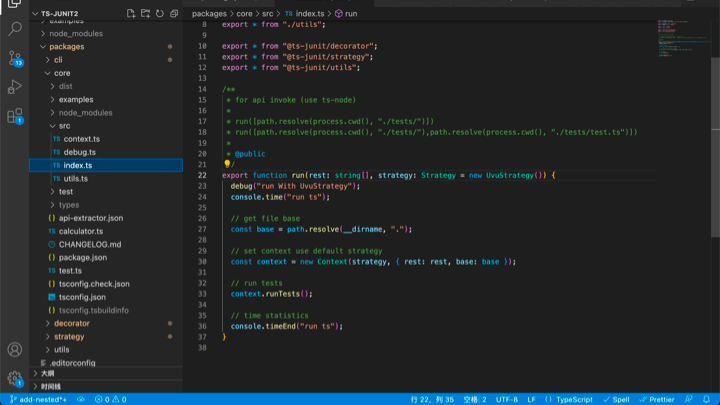Refresh the explorer tree
This screenshot has width=720, height=405.
click(160, 14)
